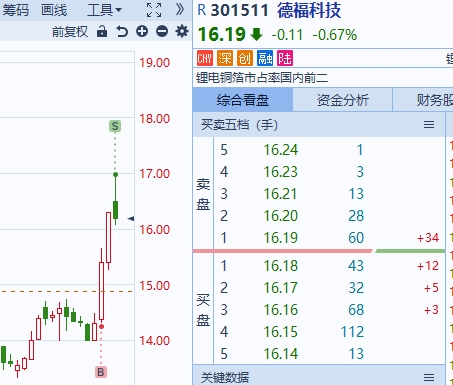Select buy level 3 price 16.16

pos(281,310)
